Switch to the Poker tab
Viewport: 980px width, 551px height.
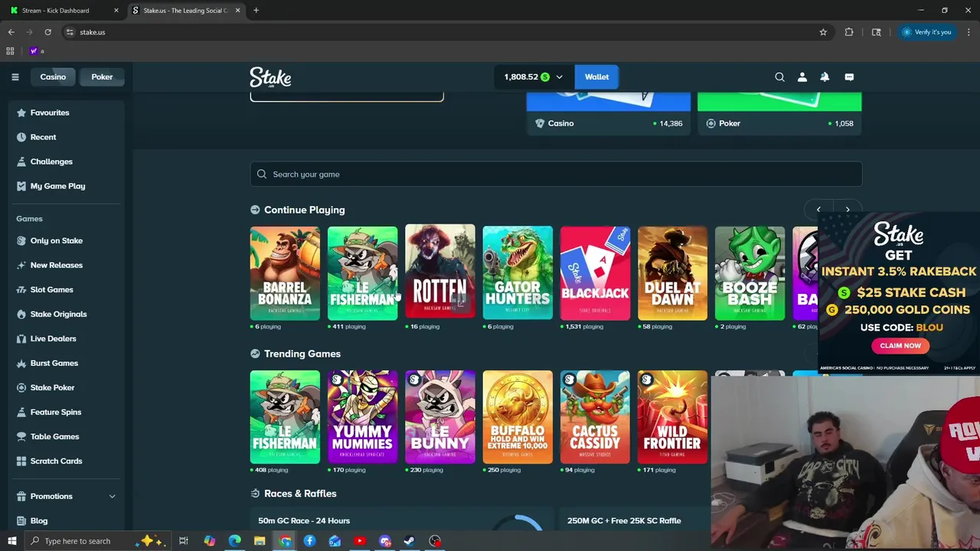coord(102,77)
